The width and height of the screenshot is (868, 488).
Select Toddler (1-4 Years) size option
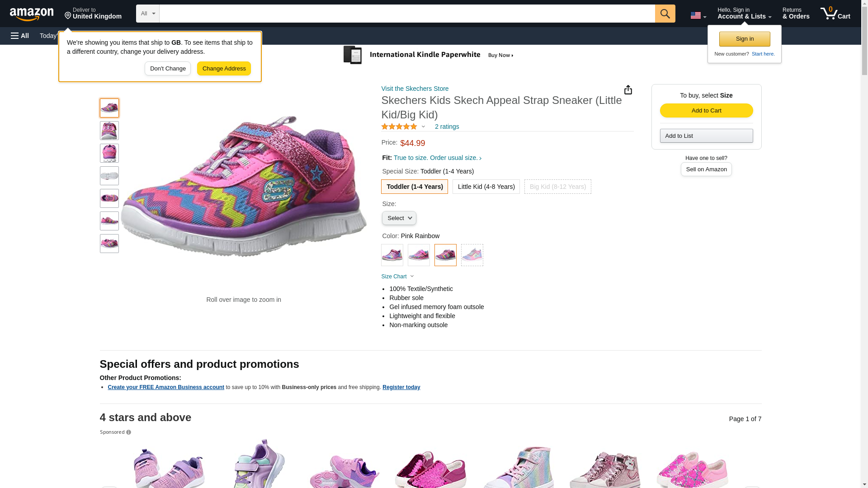[x=415, y=187]
